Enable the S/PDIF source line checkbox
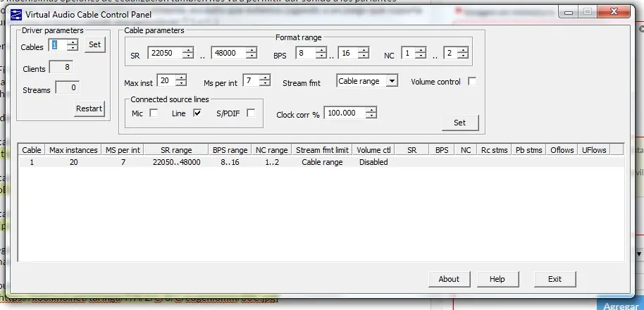 (x=251, y=113)
